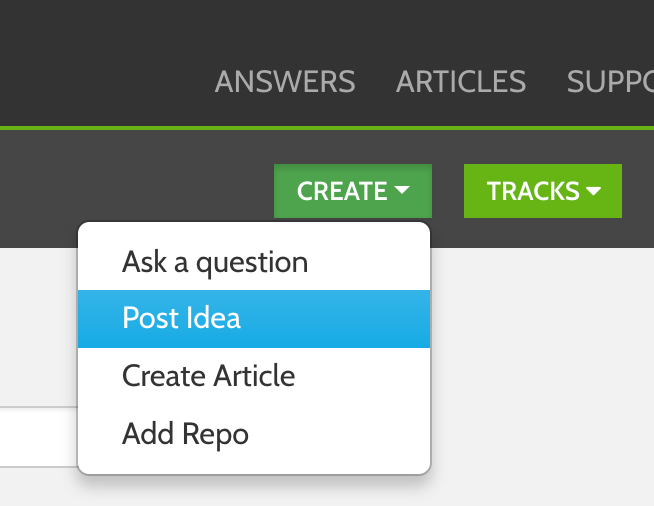Viewport: 654px width, 506px height.
Task: Click the white input field at left edge
Action: (38, 437)
